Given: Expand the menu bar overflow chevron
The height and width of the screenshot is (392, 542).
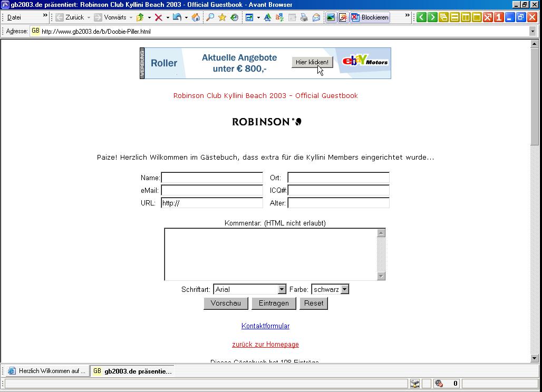Looking at the screenshot, I should click(x=45, y=15).
